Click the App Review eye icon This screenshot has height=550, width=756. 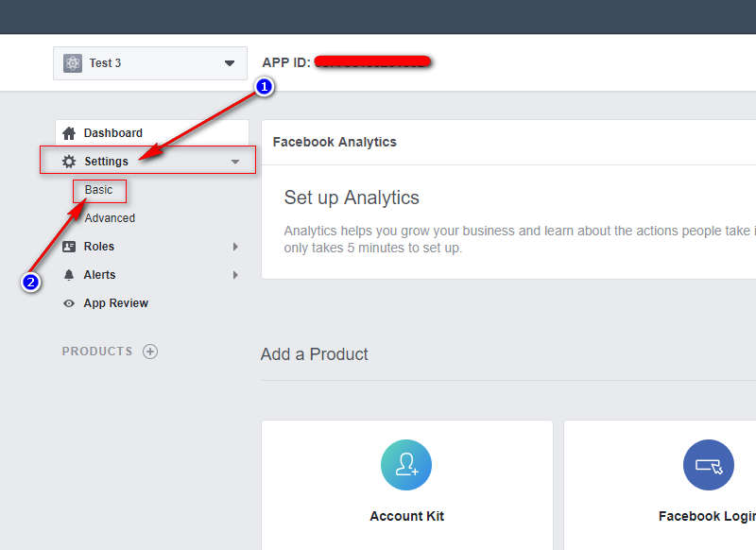[69, 303]
